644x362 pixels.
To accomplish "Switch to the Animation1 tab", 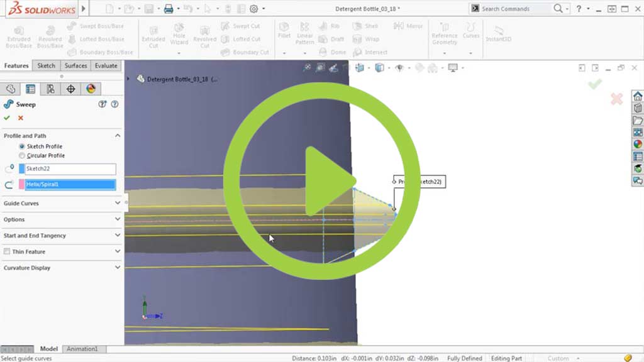I will [x=82, y=349].
